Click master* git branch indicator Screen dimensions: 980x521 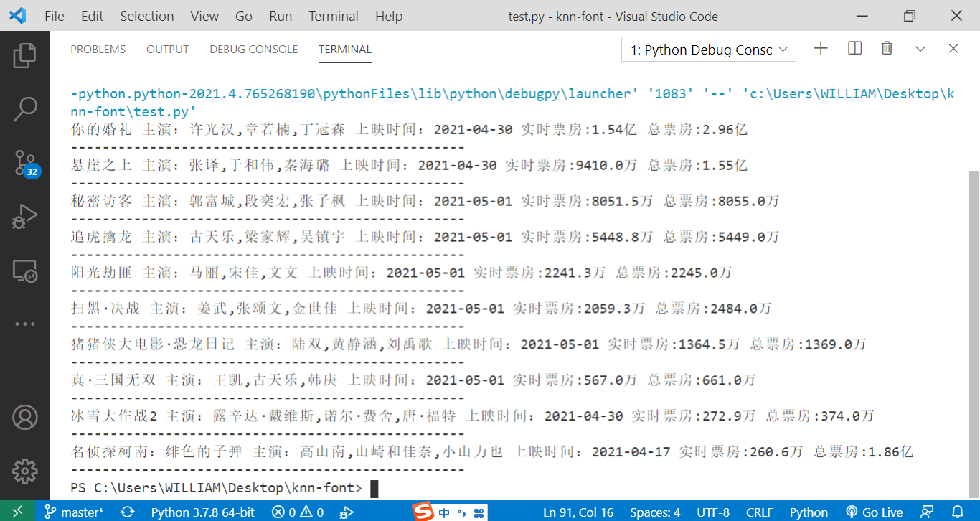pos(74,512)
